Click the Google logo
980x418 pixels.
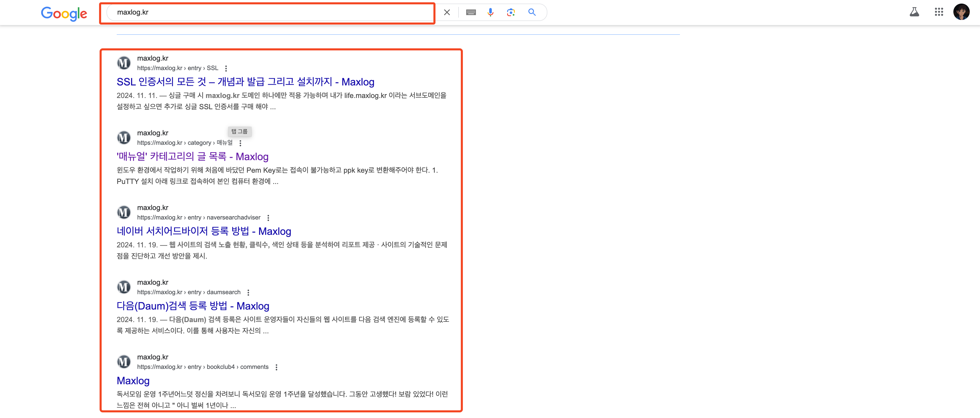click(64, 14)
